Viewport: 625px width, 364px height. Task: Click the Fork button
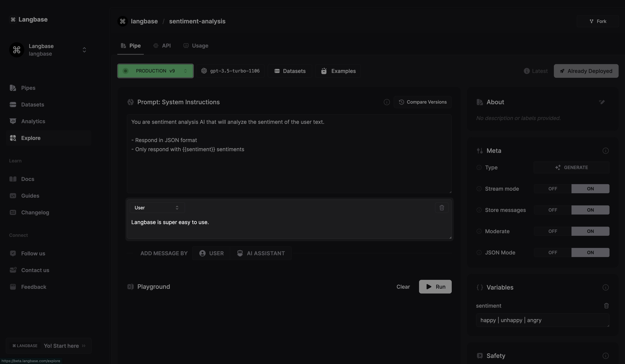pyautogui.click(x=598, y=21)
